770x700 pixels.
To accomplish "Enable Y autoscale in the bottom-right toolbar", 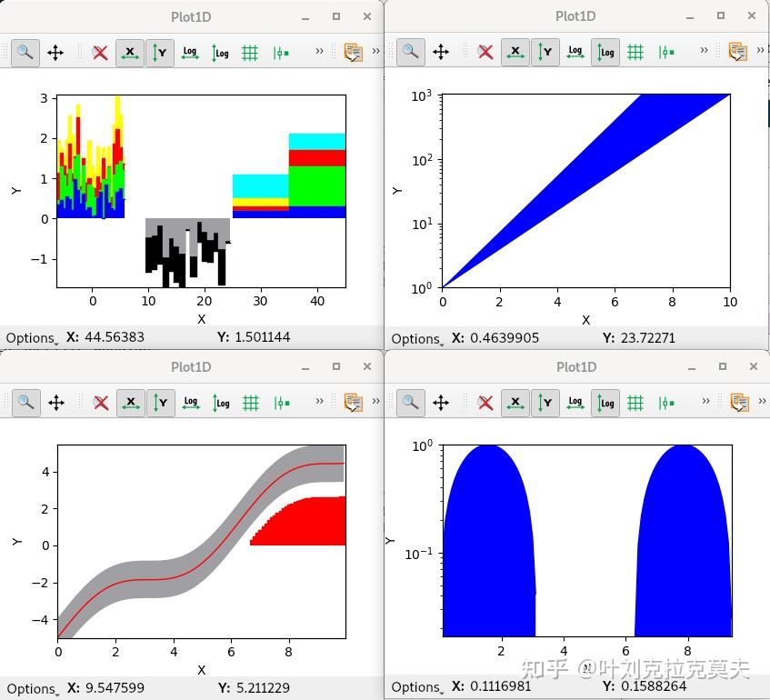I will coord(545,402).
